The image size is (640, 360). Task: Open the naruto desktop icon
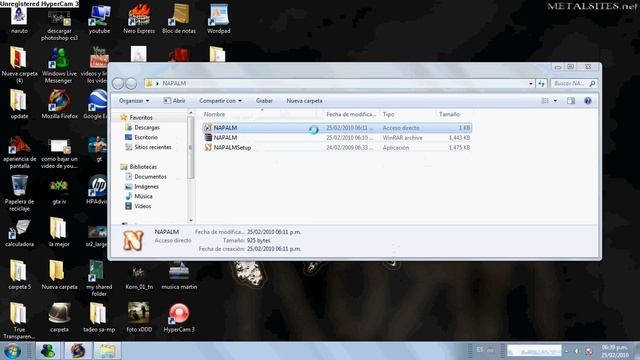pyautogui.click(x=19, y=20)
